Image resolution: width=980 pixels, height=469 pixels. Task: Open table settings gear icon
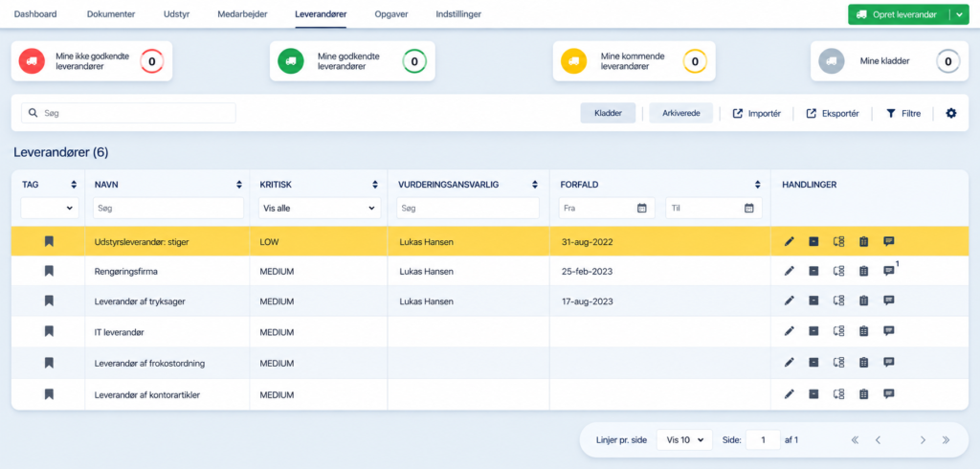point(951,113)
